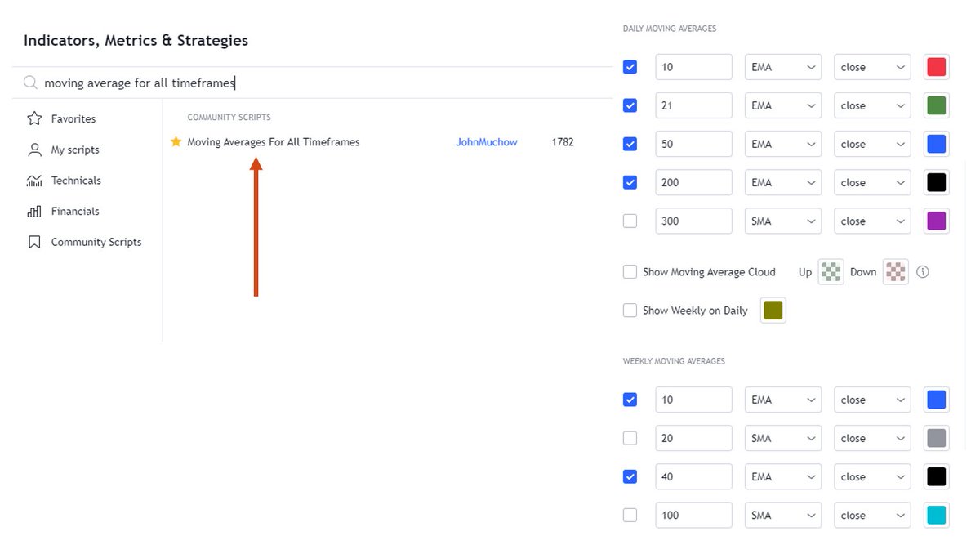The width and height of the screenshot is (980, 554).
Task: Click the My scripts person icon
Action: click(x=34, y=150)
